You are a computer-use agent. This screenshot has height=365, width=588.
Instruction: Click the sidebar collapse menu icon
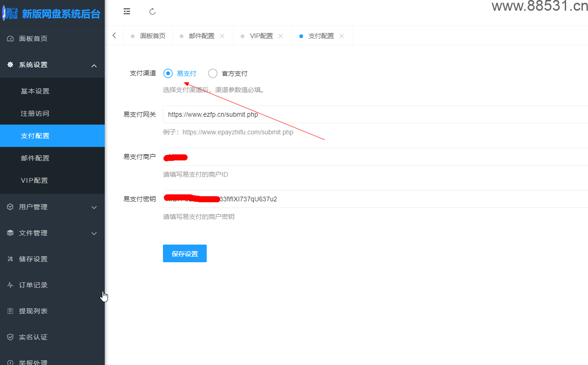(x=127, y=12)
